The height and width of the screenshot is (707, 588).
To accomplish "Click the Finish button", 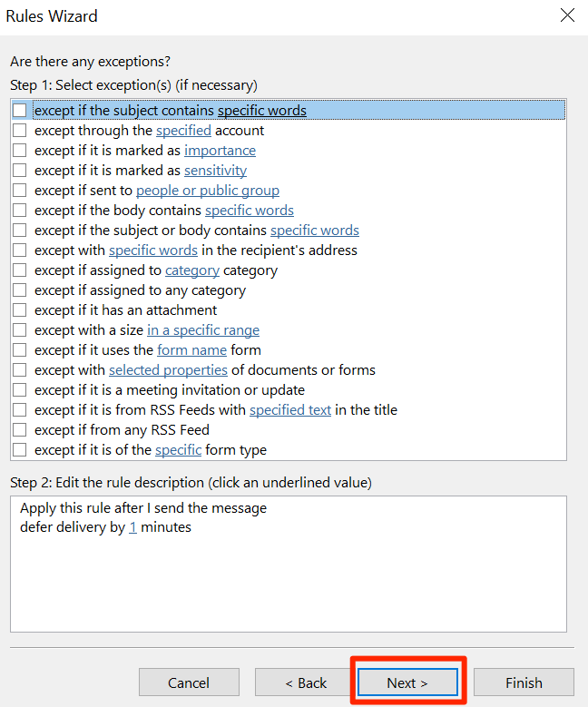I will point(524,682).
